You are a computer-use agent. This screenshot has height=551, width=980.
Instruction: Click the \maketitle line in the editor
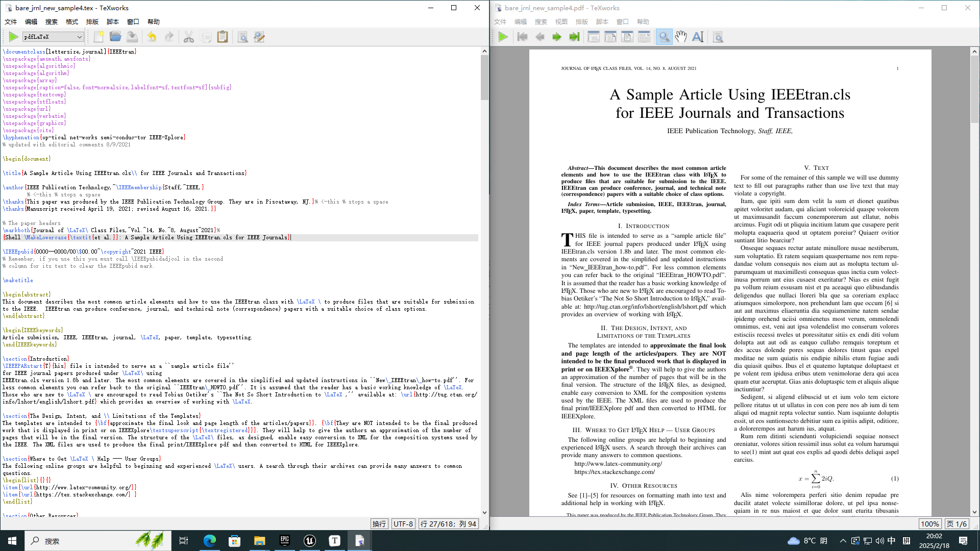[x=18, y=280]
